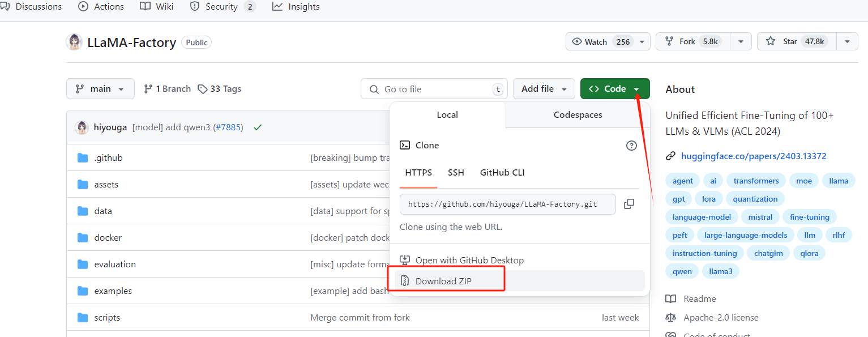Click the gpt topic tag

(679, 199)
